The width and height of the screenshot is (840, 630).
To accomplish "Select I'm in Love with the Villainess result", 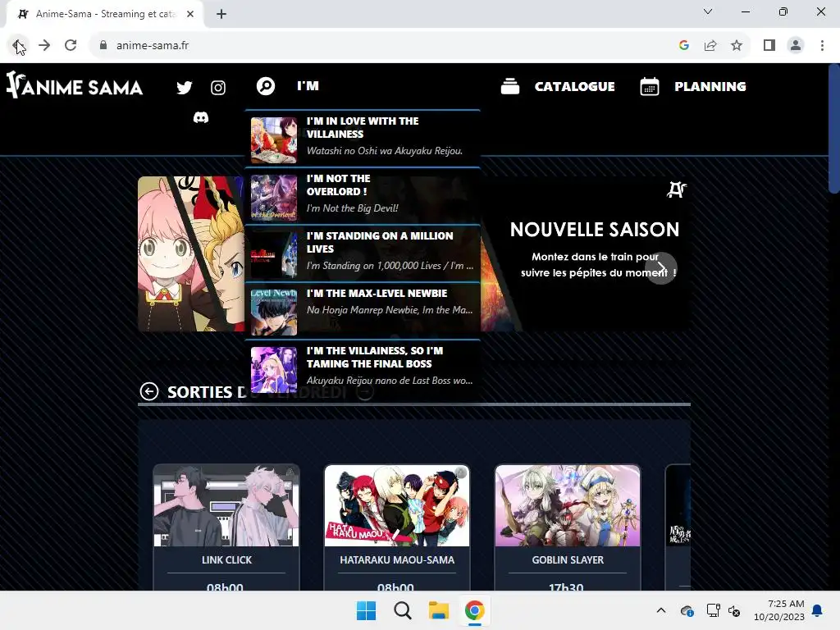I will point(362,139).
